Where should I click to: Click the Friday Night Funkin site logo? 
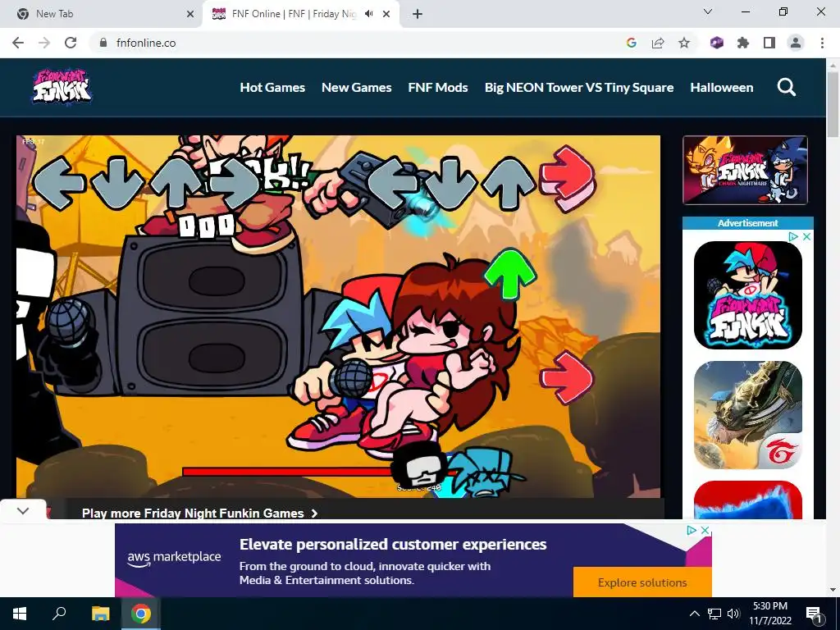[62, 87]
